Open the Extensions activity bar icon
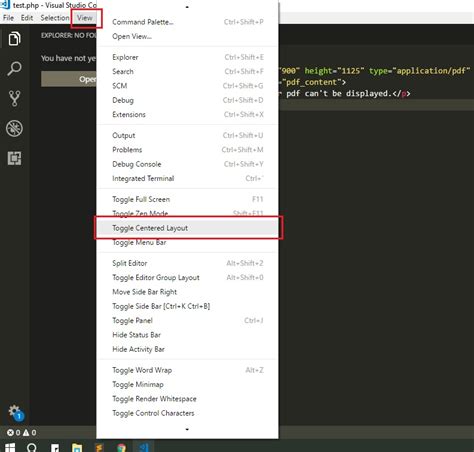The image size is (474, 452). (14, 158)
